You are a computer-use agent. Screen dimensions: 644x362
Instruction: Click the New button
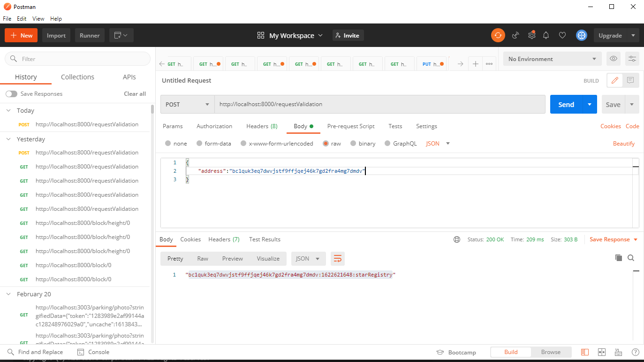pos(21,35)
